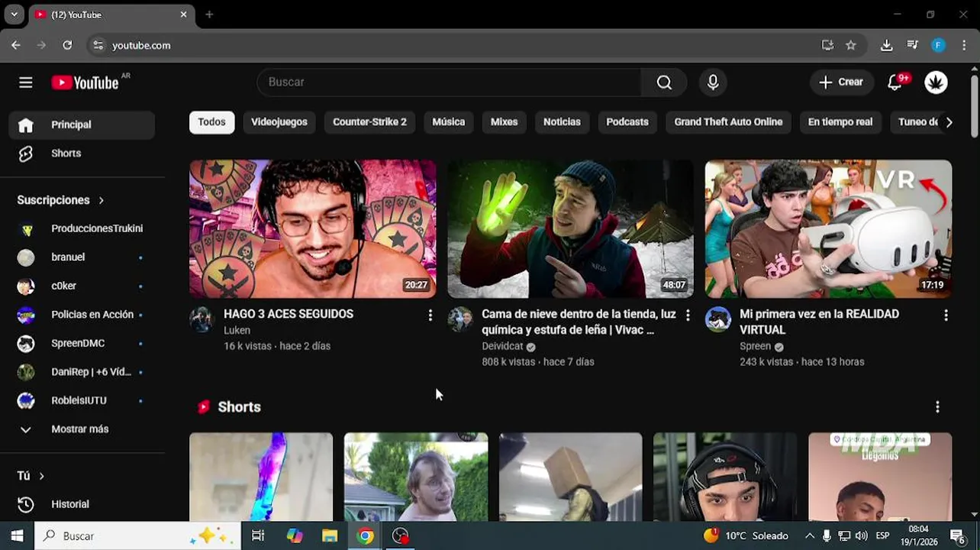Image resolution: width=980 pixels, height=550 pixels.
Task: Open the Copilot taskbar icon
Action: (x=295, y=535)
